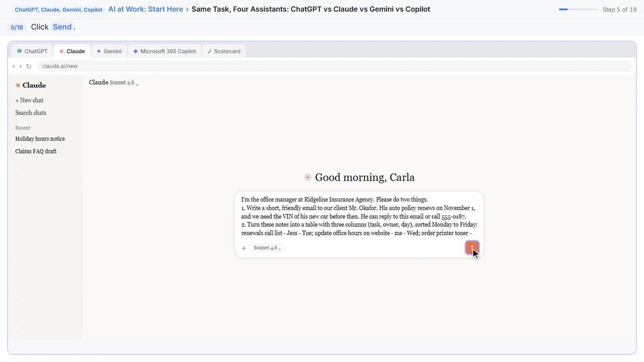Click the ChatGPT, Claude, Gemini, Copilot breadcrumb

point(58,10)
